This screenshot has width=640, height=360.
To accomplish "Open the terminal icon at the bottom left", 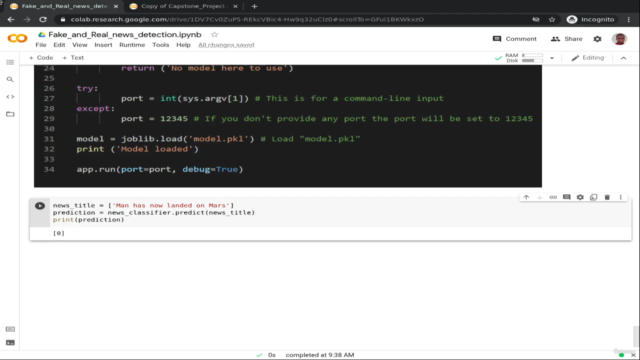I will pyautogui.click(x=10, y=343).
